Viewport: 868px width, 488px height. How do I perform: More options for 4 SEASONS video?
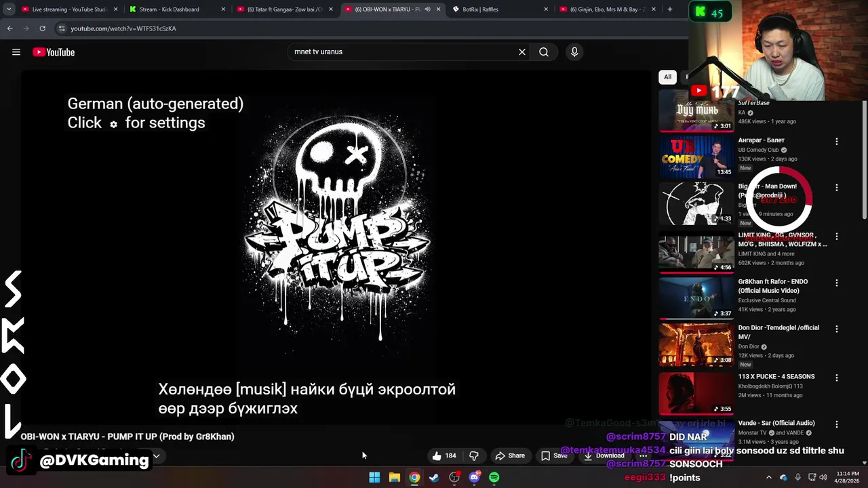tap(837, 378)
